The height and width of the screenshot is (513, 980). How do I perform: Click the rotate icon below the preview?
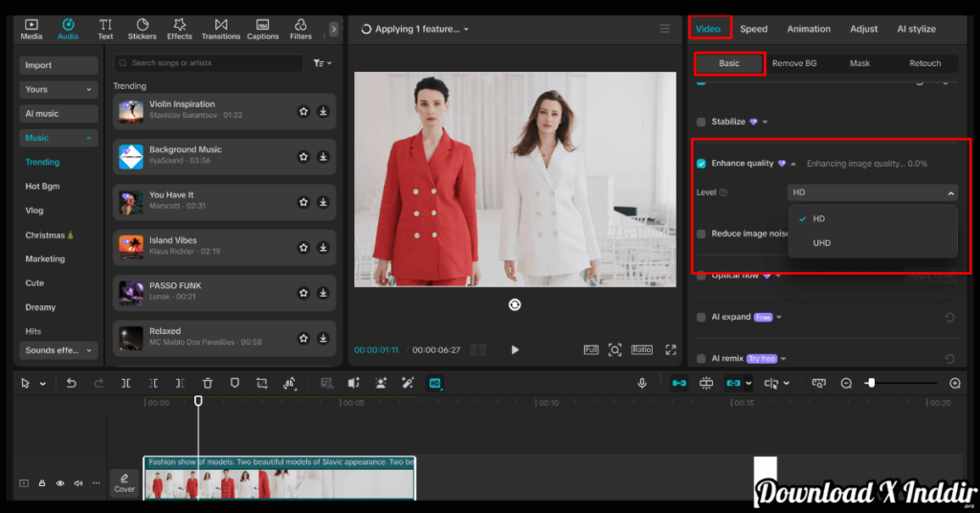tap(514, 304)
